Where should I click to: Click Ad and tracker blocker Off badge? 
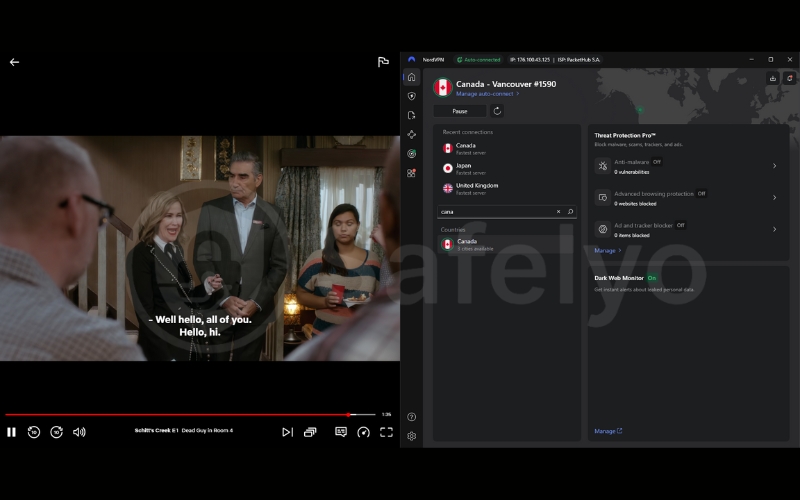pos(680,225)
